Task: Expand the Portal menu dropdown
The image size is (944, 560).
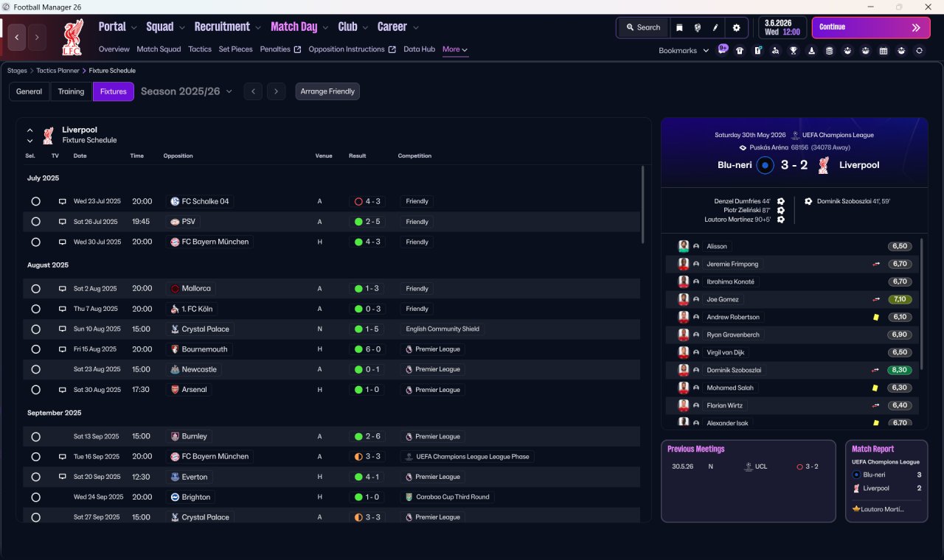Action: click(133, 28)
